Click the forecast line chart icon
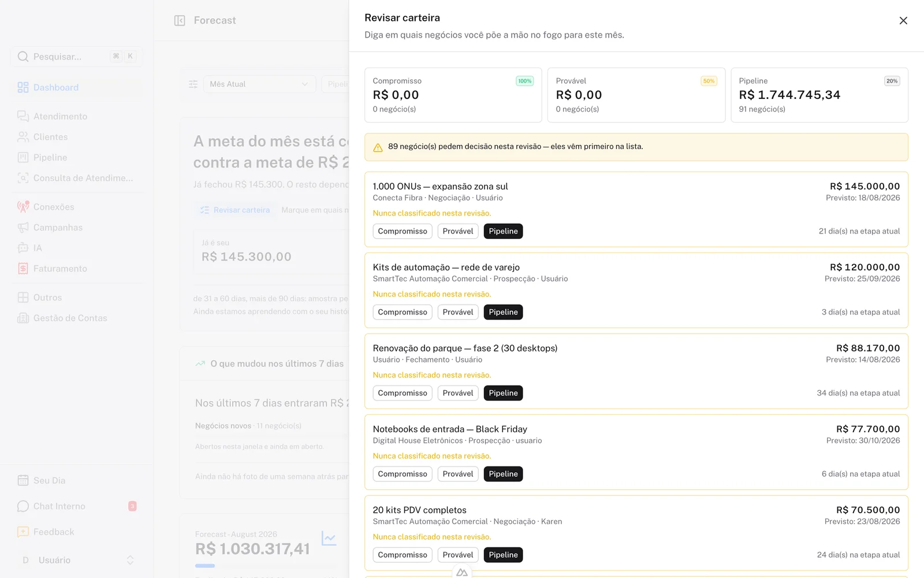 tap(329, 539)
